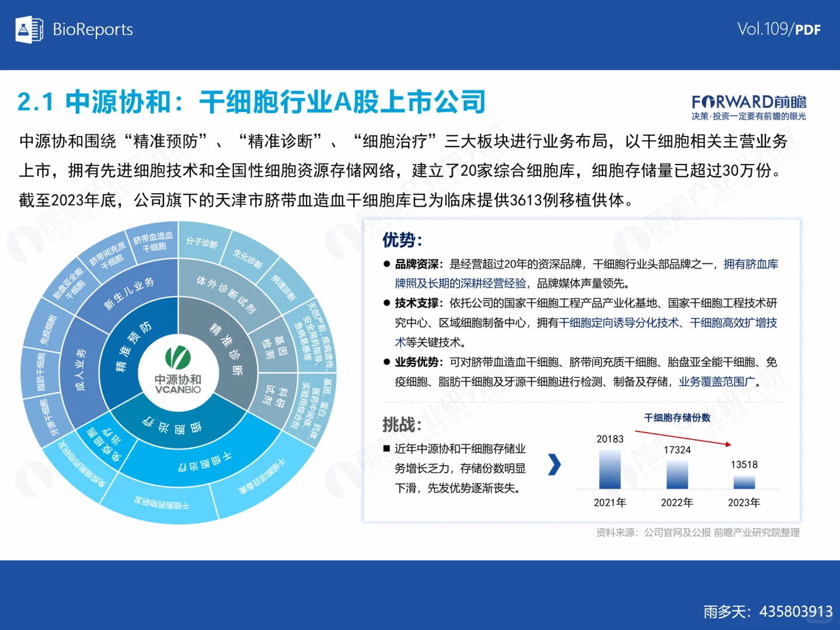Viewport: 840px width, 630px height.
Task: Click the blue text 业务覆盖范围广
Action: click(717, 382)
